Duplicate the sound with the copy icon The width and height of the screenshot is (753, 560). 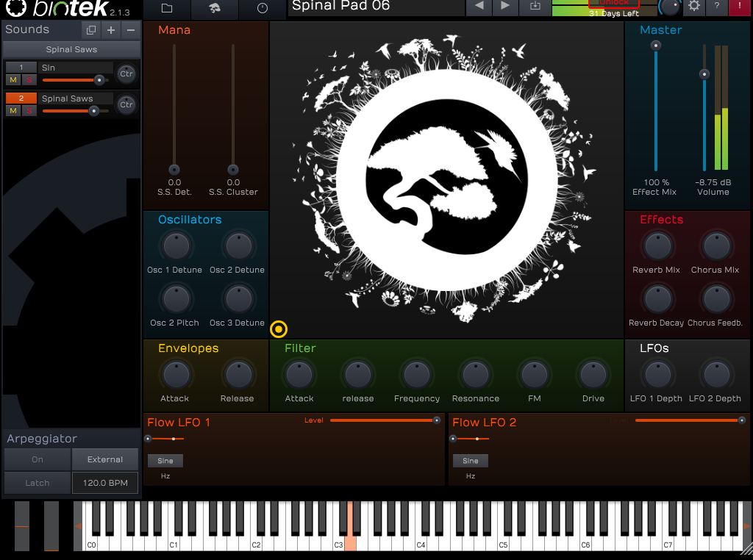pyautogui.click(x=91, y=30)
